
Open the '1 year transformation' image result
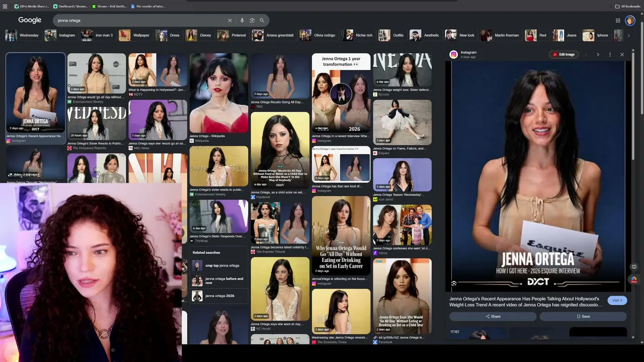(341, 93)
